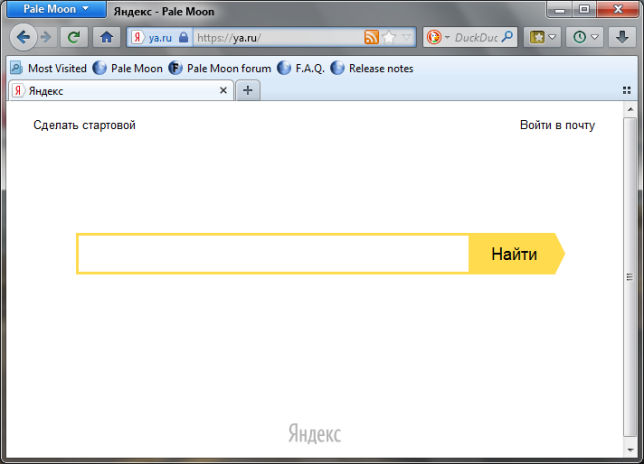Close the Яндекс tab

(x=223, y=90)
